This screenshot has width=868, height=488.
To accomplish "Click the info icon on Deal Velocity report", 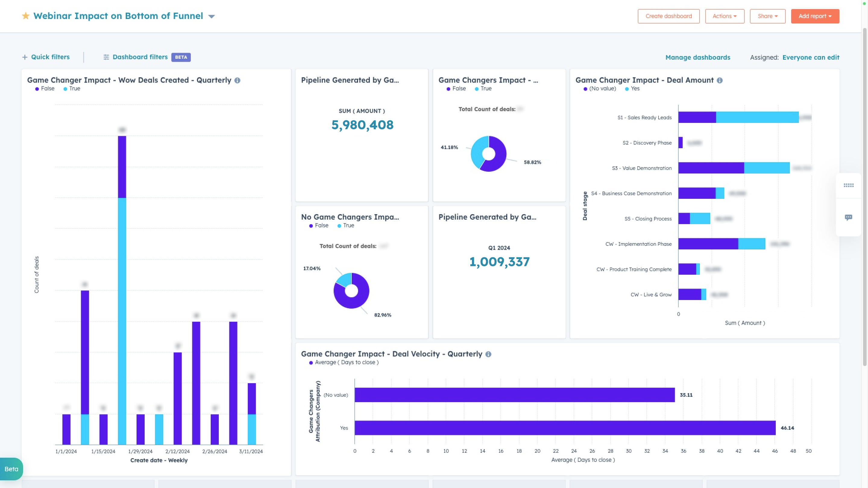I will pos(489,354).
